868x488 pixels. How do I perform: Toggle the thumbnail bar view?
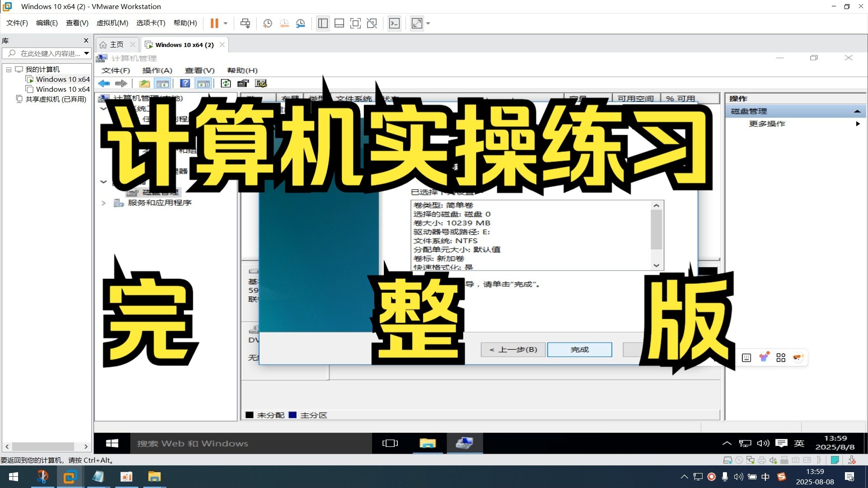click(339, 23)
